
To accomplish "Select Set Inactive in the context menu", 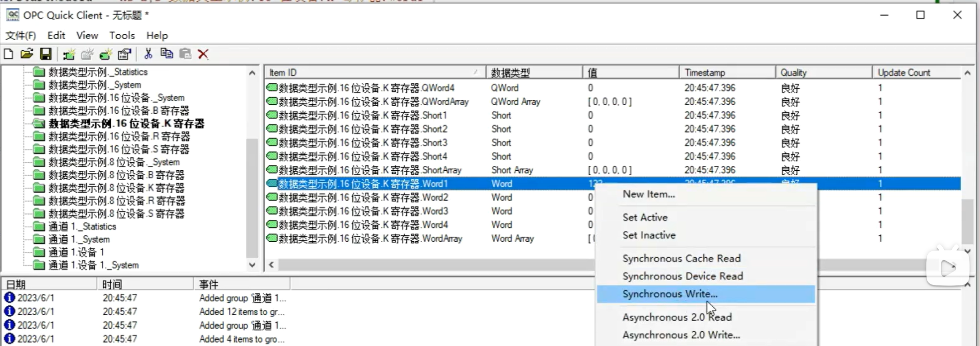I will tap(649, 235).
